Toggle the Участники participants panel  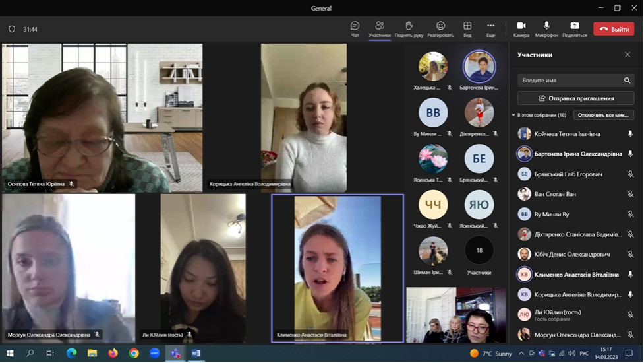coord(380,29)
